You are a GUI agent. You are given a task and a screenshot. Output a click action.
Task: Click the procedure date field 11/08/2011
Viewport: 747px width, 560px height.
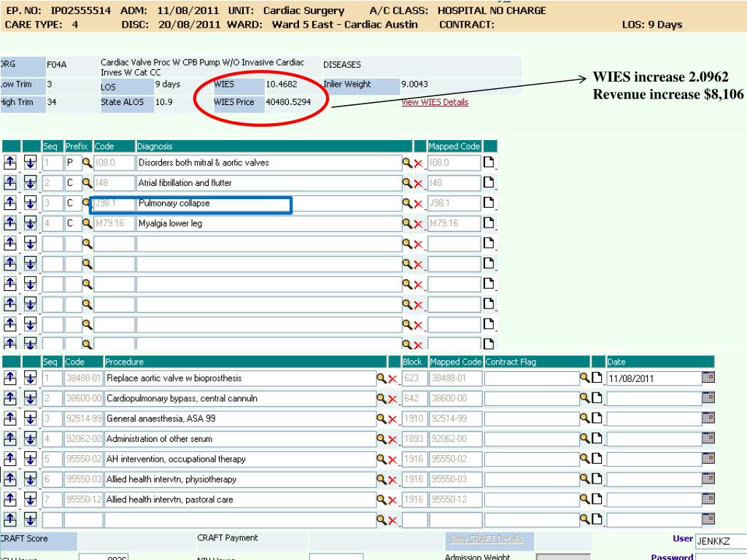coord(654,378)
